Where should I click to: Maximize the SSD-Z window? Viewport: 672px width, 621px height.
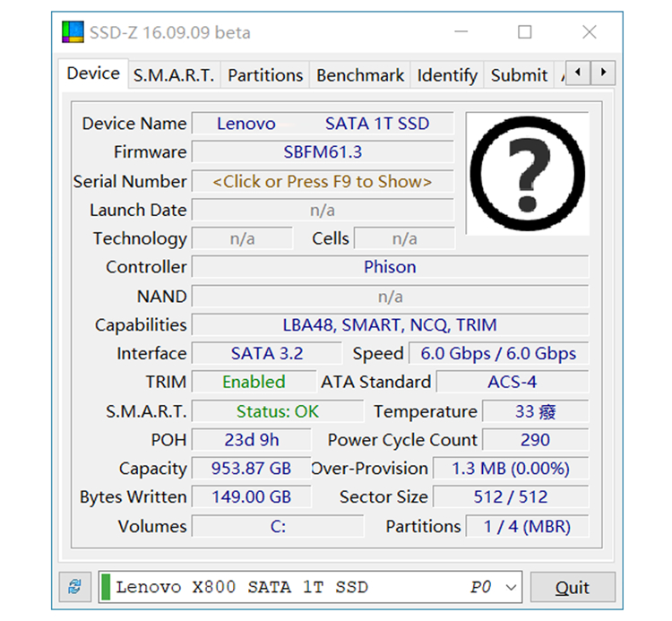pyautogui.click(x=525, y=33)
